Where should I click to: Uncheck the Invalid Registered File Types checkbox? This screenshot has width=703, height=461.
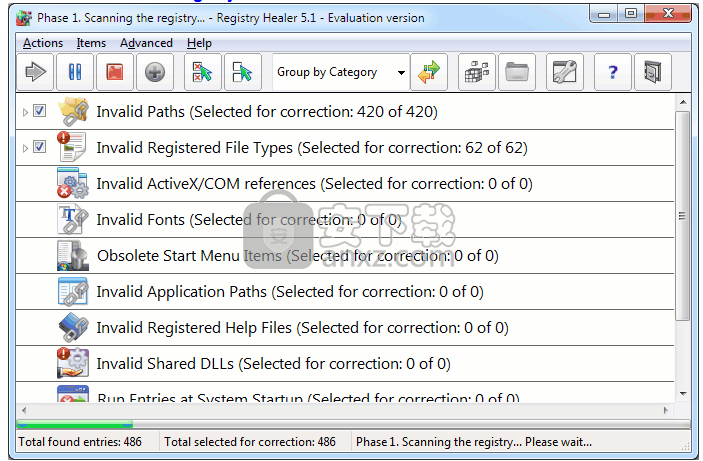(x=40, y=147)
